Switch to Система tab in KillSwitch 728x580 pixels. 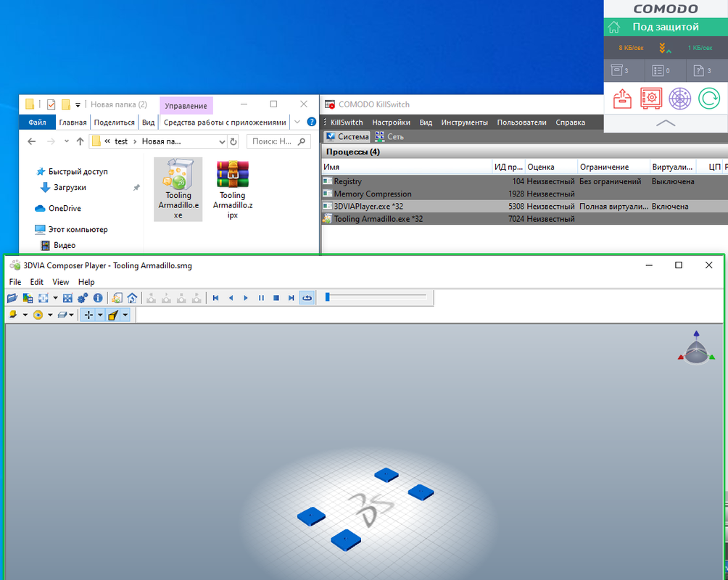pyautogui.click(x=347, y=136)
